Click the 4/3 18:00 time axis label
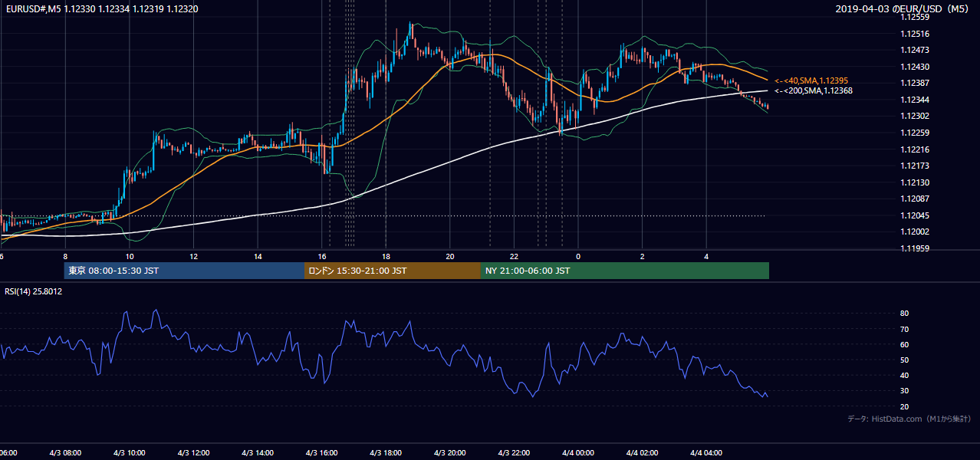The height and width of the screenshot is (460, 980). point(386,452)
